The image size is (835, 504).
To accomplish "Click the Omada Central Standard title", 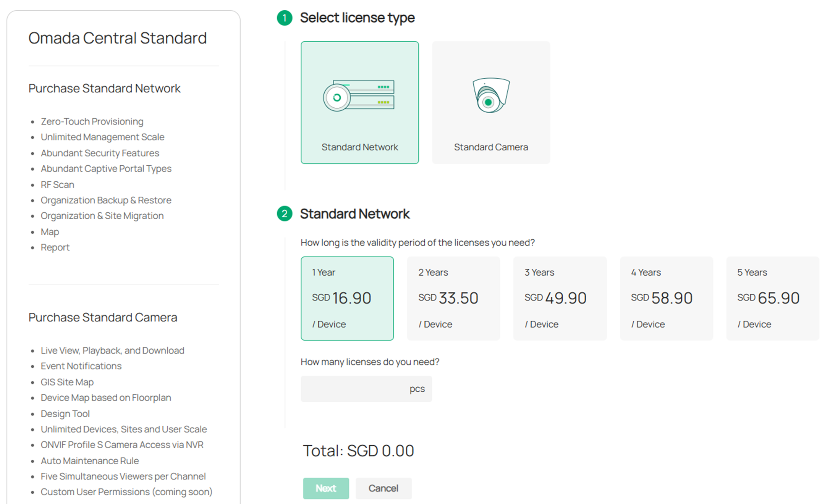I will point(117,38).
